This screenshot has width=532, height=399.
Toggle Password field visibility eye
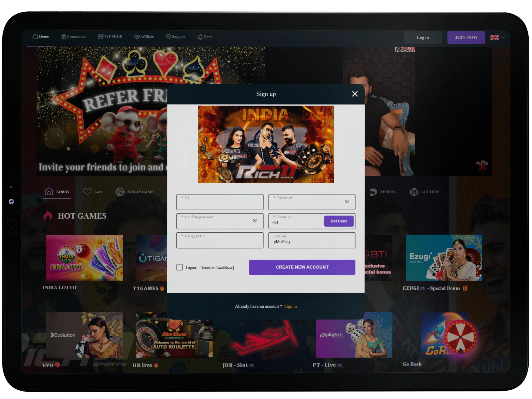pos(347,201)
